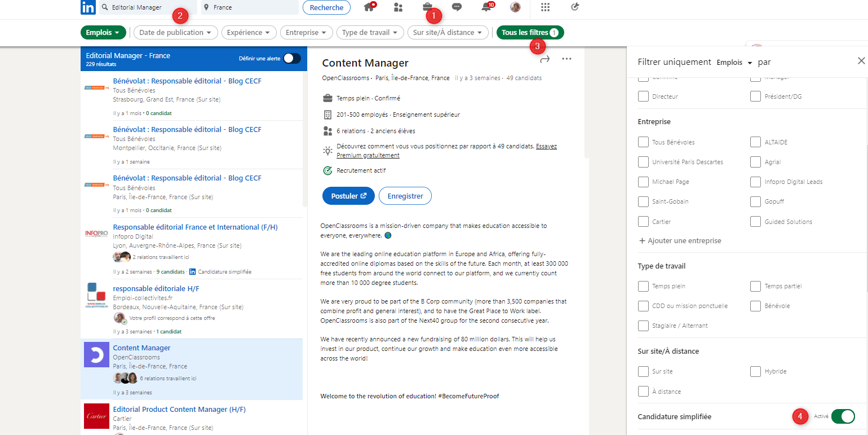868x435 pixels.
Task: Click the Tous Bénévoles logo on Strasbourg listing
Action: (x=96, y=87)
